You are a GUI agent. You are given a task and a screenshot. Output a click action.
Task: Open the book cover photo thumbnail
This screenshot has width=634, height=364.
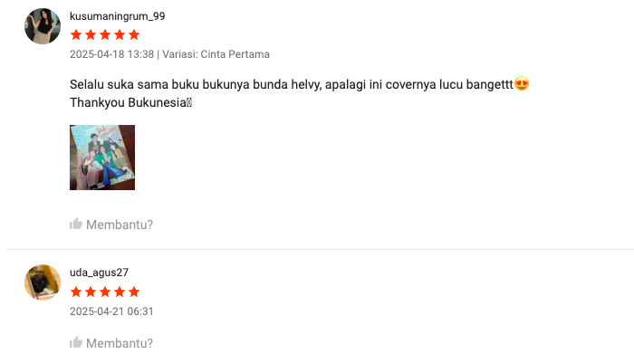102,158
